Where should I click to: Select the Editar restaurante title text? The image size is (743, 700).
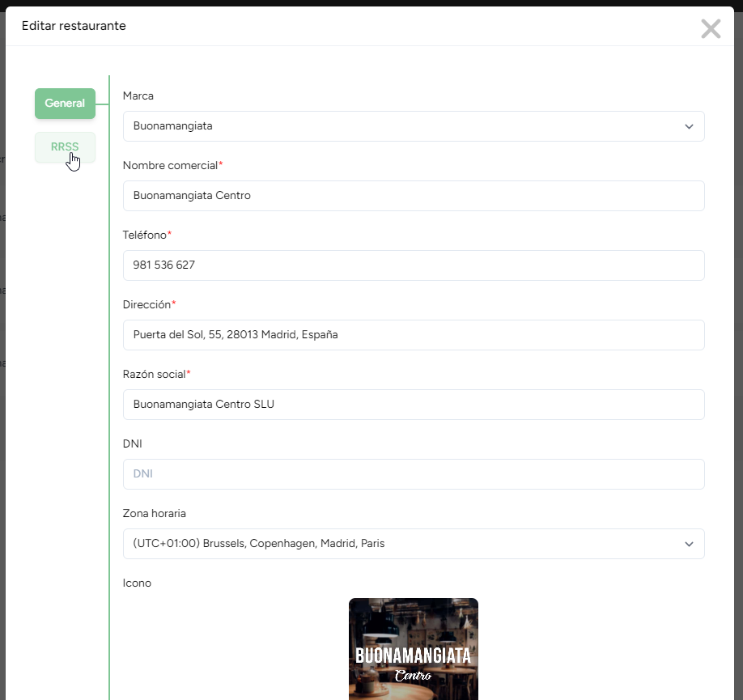point(74,26)
